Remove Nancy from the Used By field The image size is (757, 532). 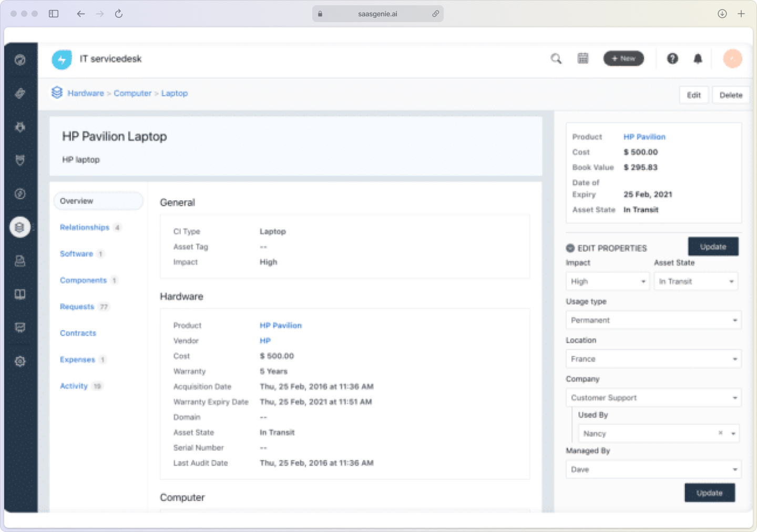(x=720, y=433)
